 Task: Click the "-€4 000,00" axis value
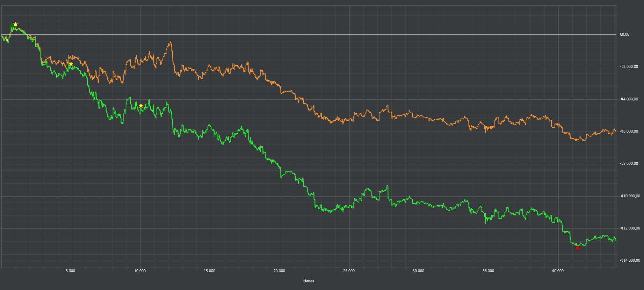coord(629,99)
